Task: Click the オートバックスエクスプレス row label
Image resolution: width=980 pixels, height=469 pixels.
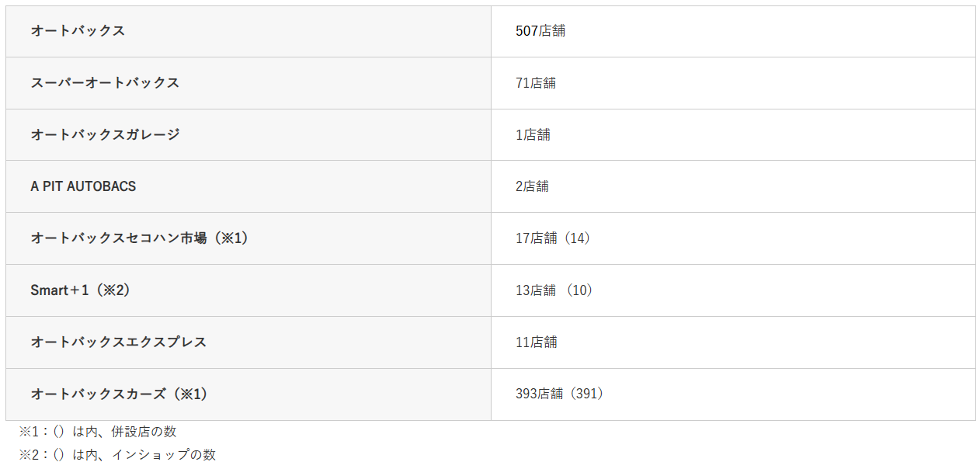Action: pyautogui.click(x=119, y=342)
